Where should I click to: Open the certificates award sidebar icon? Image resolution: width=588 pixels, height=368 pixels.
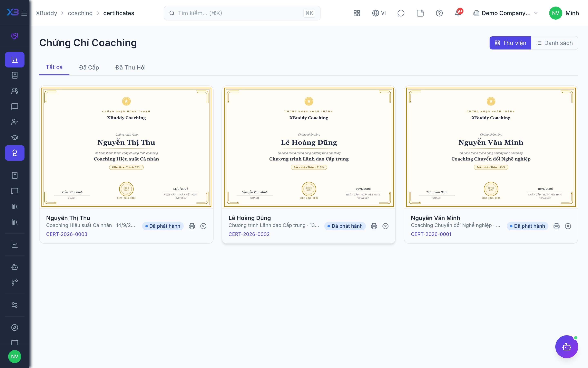[14, 153]
